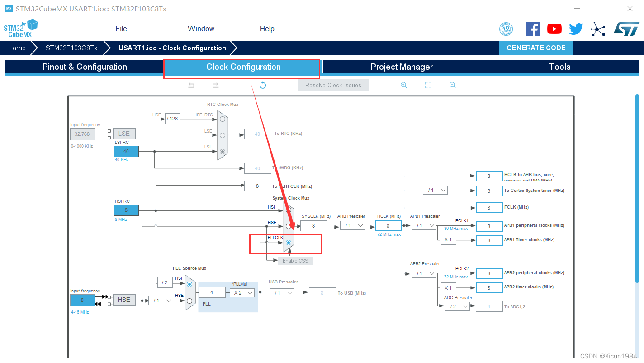Open the Twitter bird icon
644x363 pixels.
pyautogui.click(x=576, y=29)
